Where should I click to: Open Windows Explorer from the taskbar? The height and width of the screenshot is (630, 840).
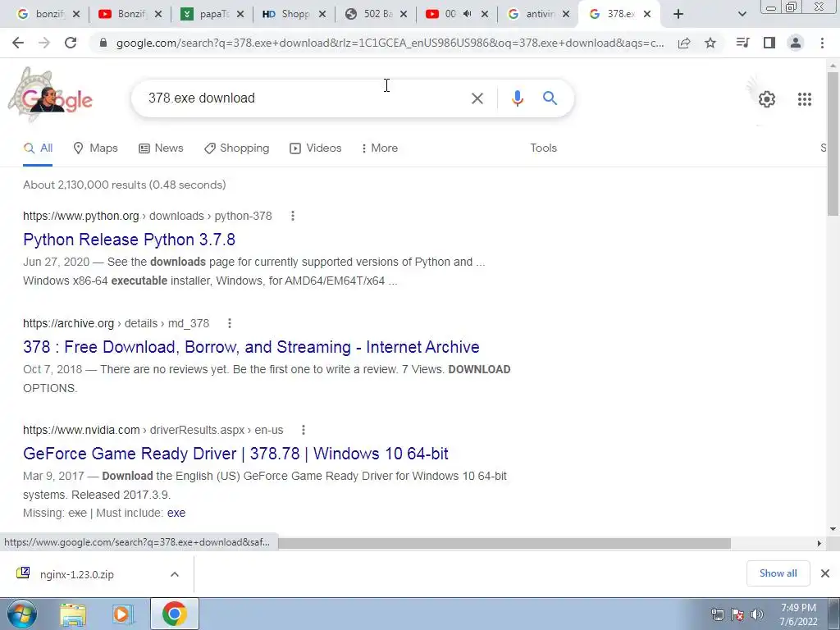click(x=73, y=615)
